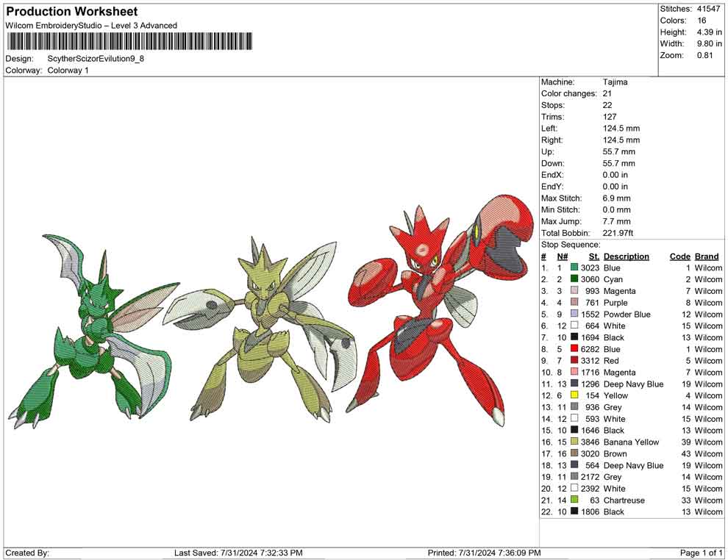Click the Created By label

tap(27, 553)
